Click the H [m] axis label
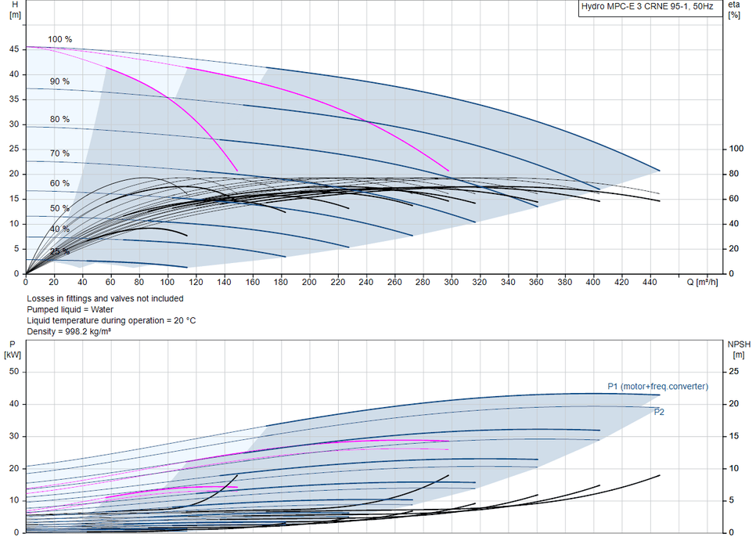The image size is (756, 548). [x=15, y=9]
